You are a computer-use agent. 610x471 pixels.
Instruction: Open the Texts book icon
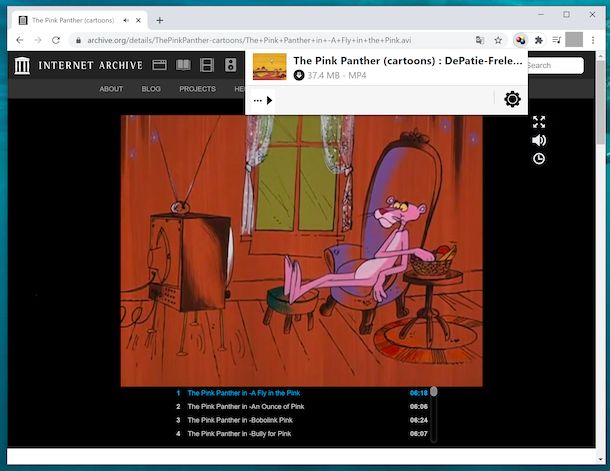(183, 65)
